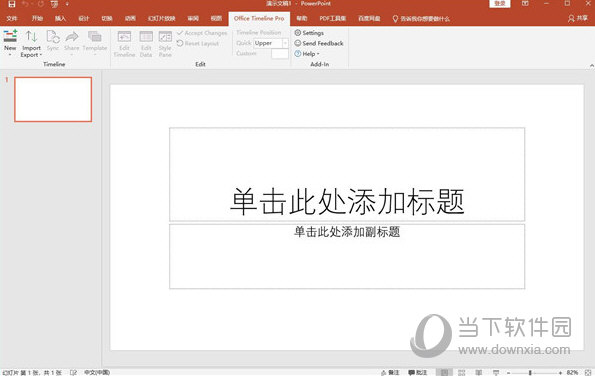
Task: Click the zoom out minus button
Action: coord(509,373)
